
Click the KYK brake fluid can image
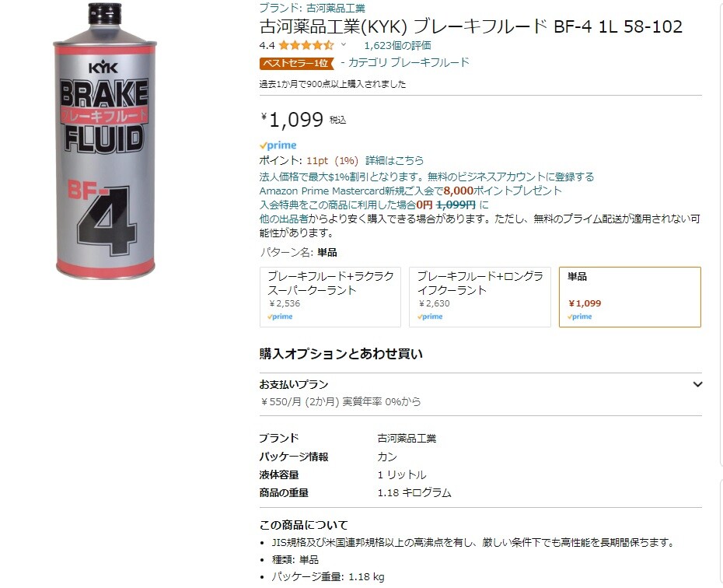click(105, 141)
